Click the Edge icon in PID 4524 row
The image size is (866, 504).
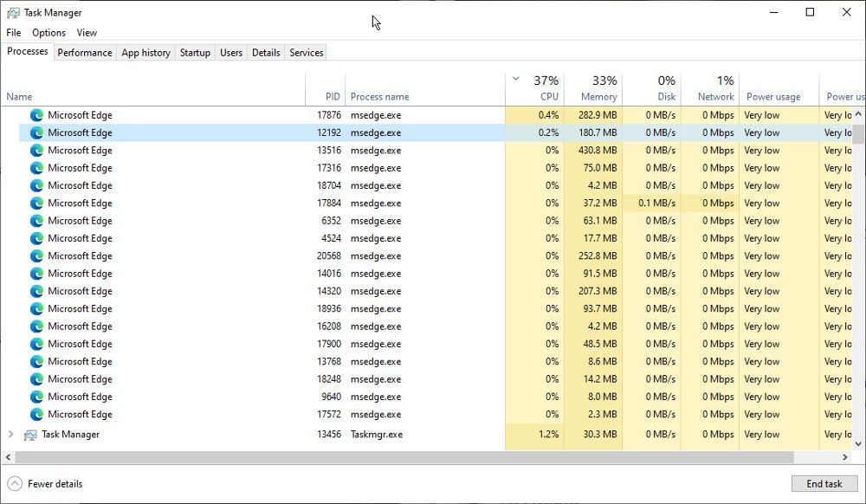(x=36, y=238)
